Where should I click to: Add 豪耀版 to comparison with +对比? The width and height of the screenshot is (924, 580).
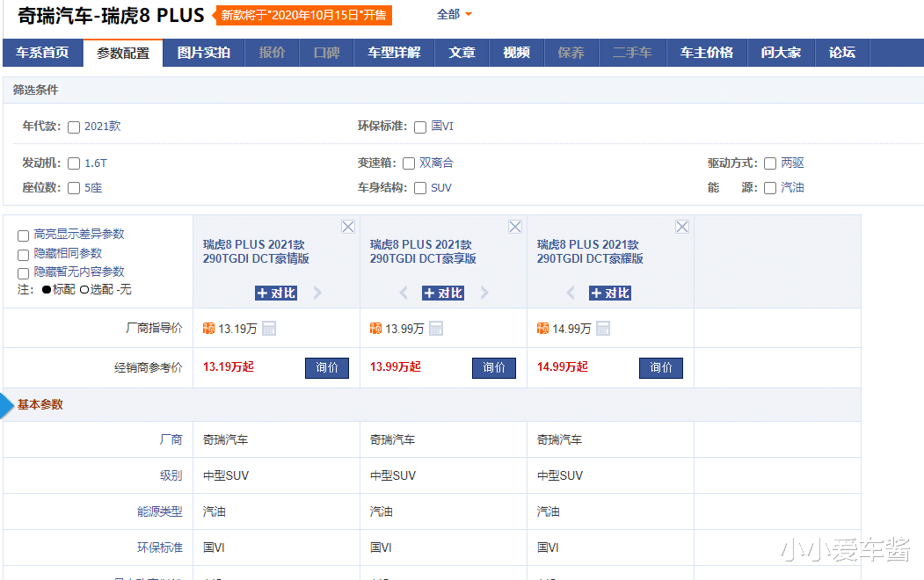[x=610, y=294]
